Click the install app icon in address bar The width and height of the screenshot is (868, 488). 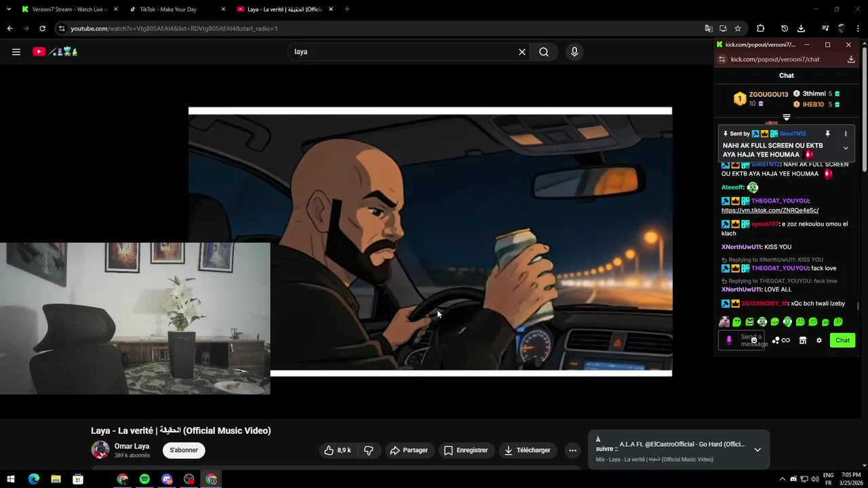tap(723, 28)
